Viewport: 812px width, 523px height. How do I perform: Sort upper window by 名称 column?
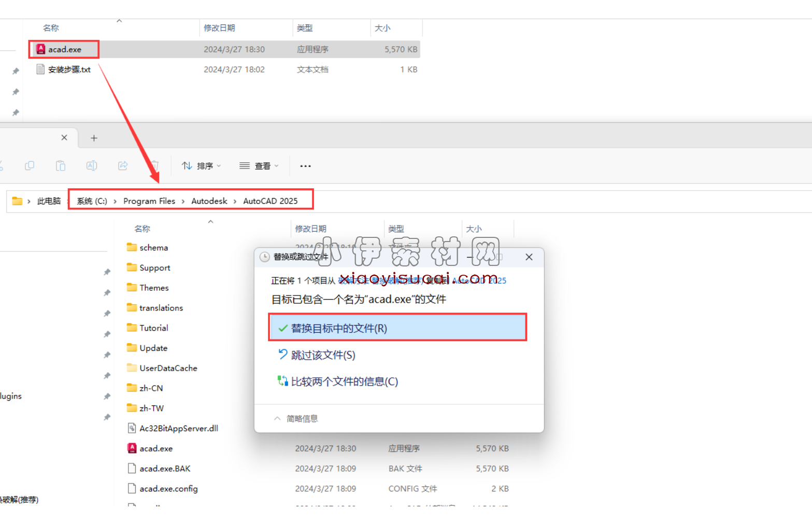pyautogui.click(x=51, y=28)
